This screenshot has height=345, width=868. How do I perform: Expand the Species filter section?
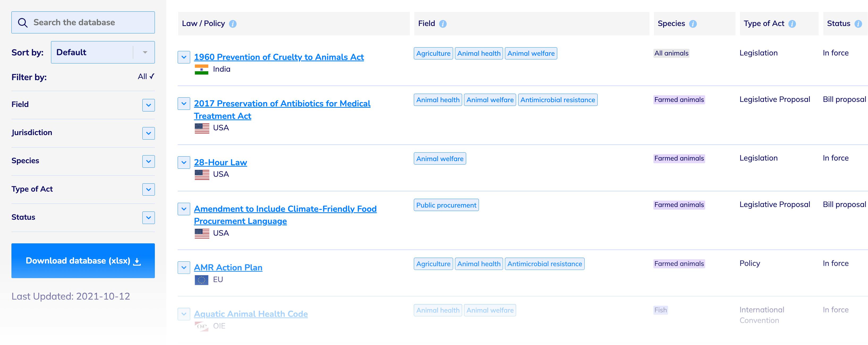point(148,161)
